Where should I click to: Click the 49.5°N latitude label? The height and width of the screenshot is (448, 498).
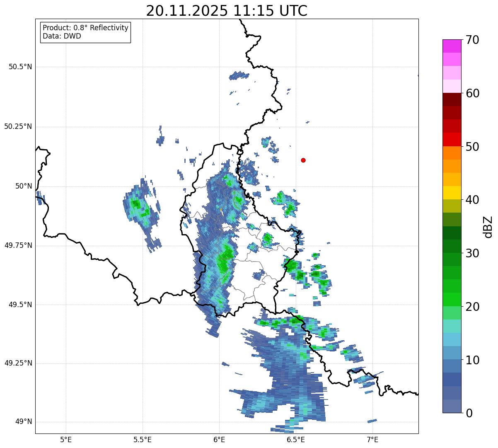(20, 305)
